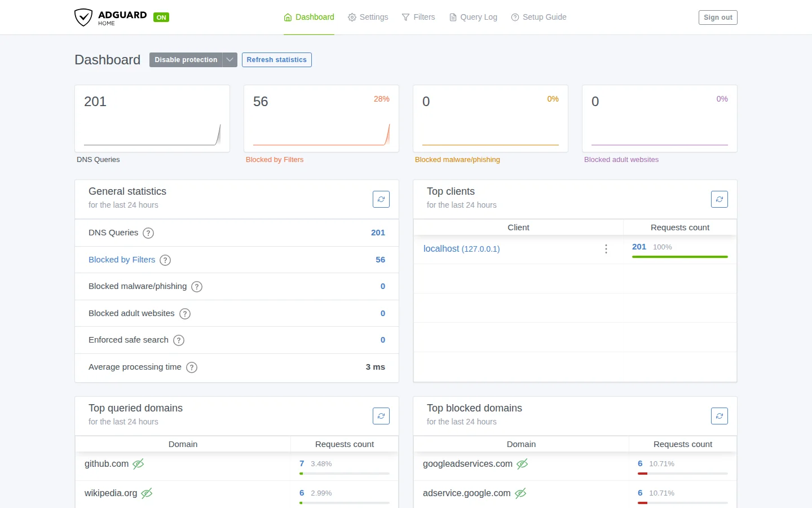Show help for DNS Queries statistic
This screenshot has height=508, width=812.
click(148, 233)
